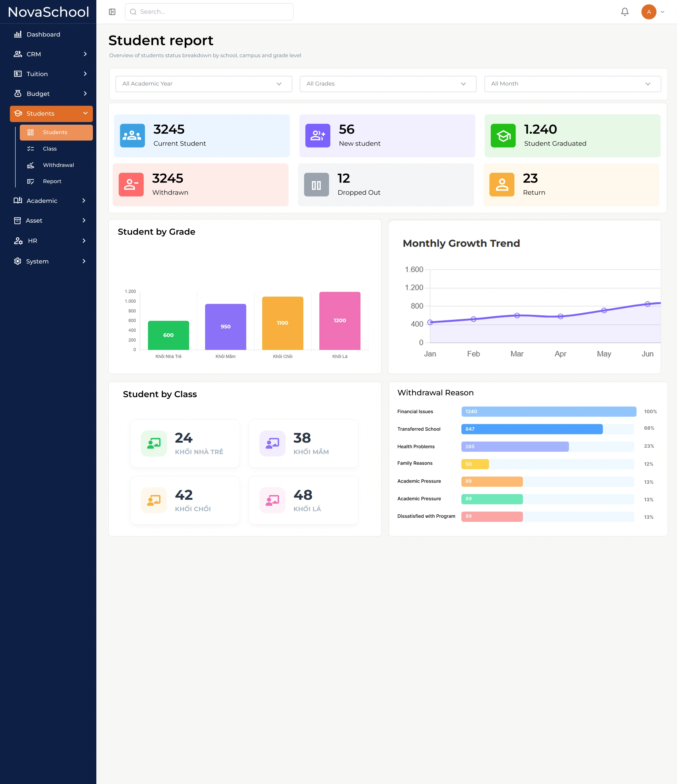677x784 pixels.
Task: Open the All Academic Year dropdown
Action: 204,84
